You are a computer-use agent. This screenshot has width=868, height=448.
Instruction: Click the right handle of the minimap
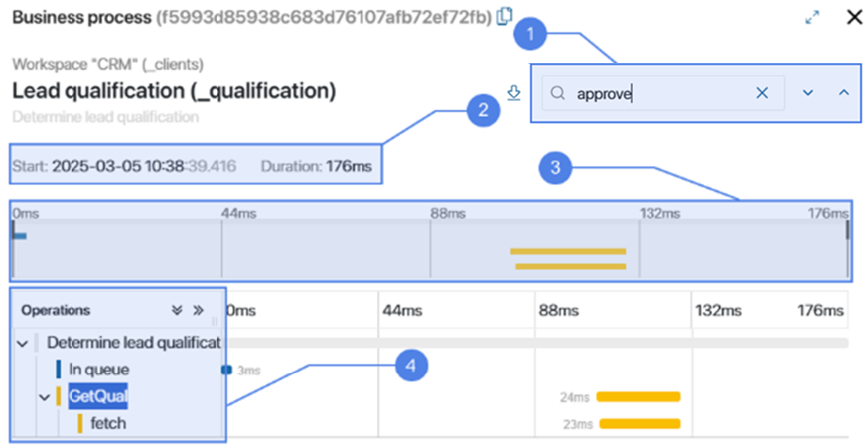point(847,229)
